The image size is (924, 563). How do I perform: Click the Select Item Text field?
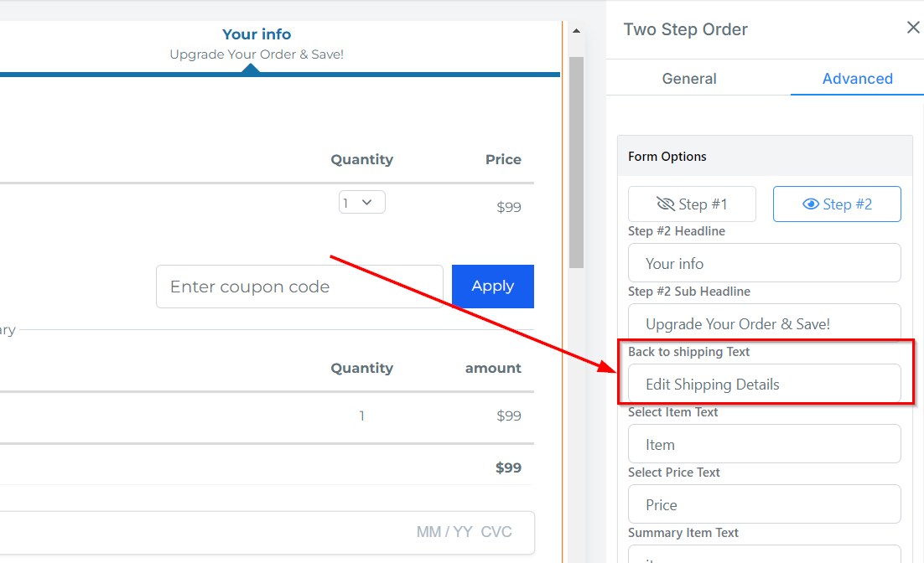pyautogui.click(x=764, y=444)
